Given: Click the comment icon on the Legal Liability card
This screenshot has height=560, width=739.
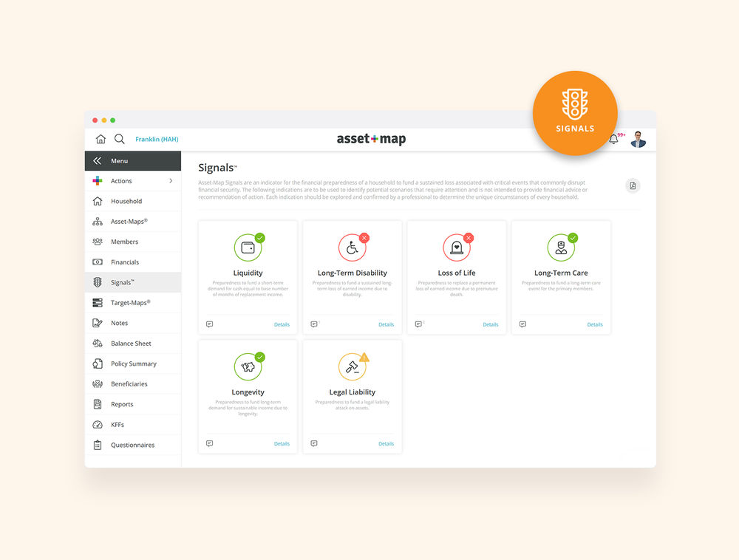Looking at the screenshot, I should (x=314, y=443).
